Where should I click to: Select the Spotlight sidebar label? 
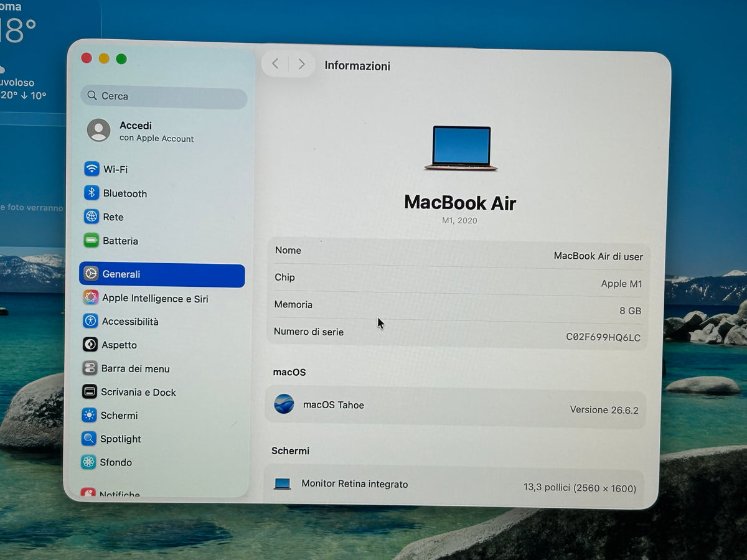tap(121, 439)
